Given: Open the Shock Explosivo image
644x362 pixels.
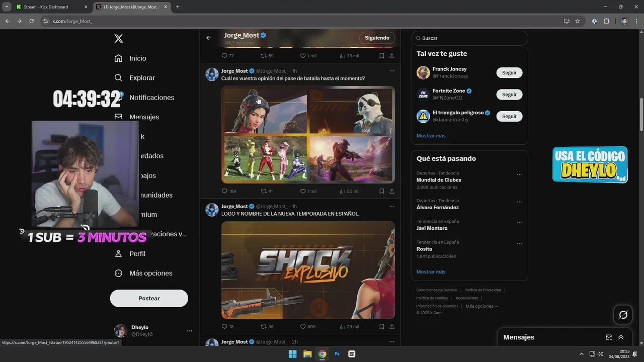Looking at the screenshot, I should click(308, 270).
